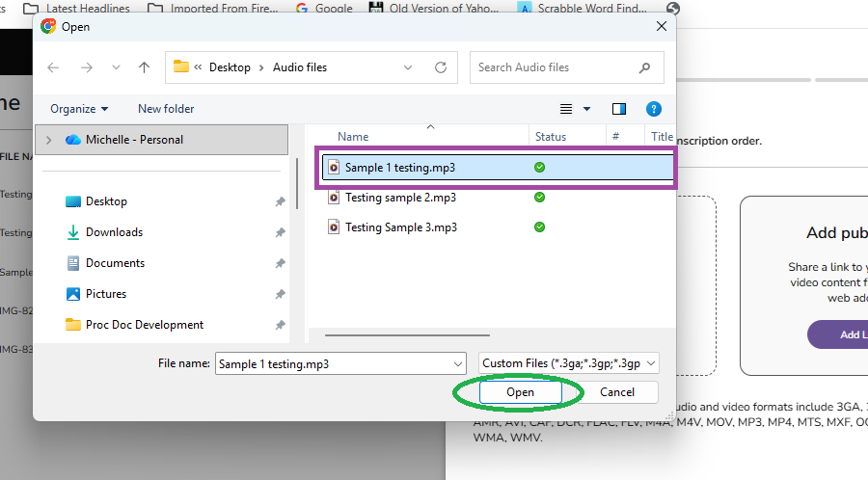Select Audio files in the breadcrumb
This screenshot has height=480, width=868.
point(300,67)
